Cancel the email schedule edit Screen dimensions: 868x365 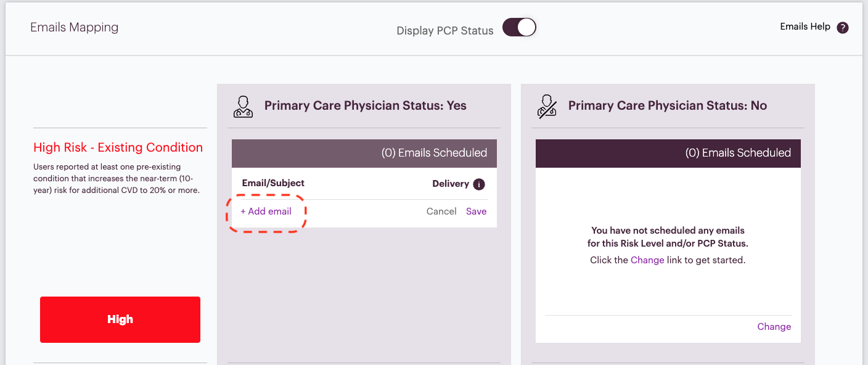441,211
